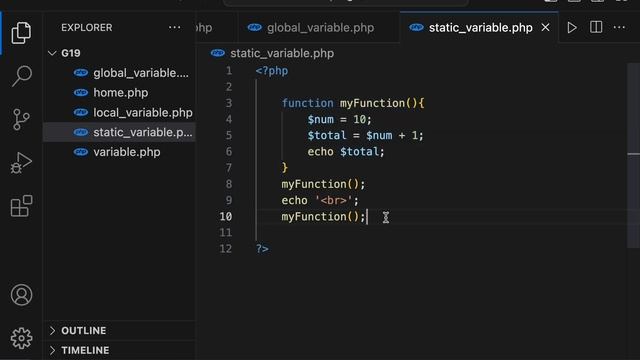Click the EXPLORER panel title
This screenshot has width=640, height=360.
87,27
